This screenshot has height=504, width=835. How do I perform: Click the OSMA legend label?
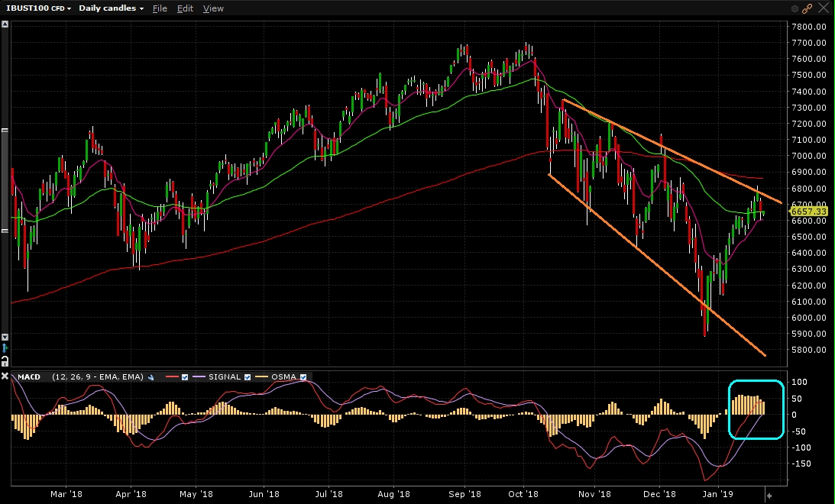click(284, 376)
